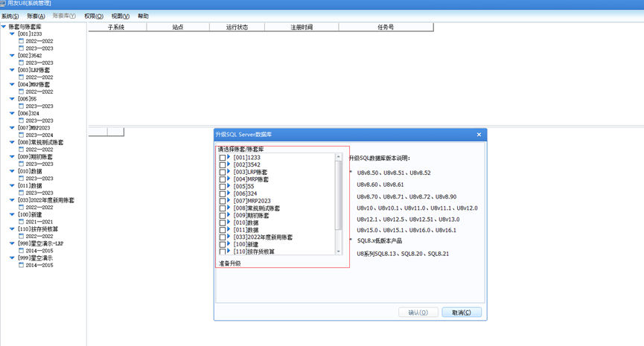Click the account list scrollbar down arrow
The image size is (644, 346).
click(339, 252)
